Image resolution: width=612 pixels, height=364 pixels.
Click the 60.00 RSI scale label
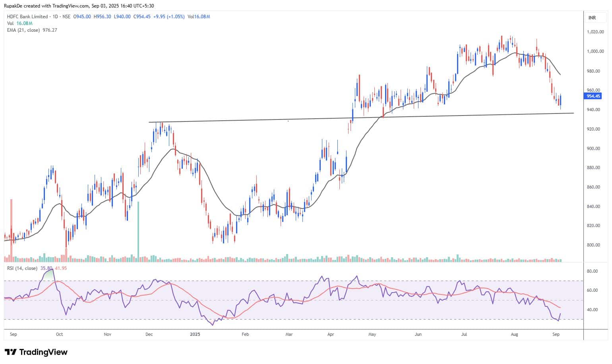click(x=592, y=291)
